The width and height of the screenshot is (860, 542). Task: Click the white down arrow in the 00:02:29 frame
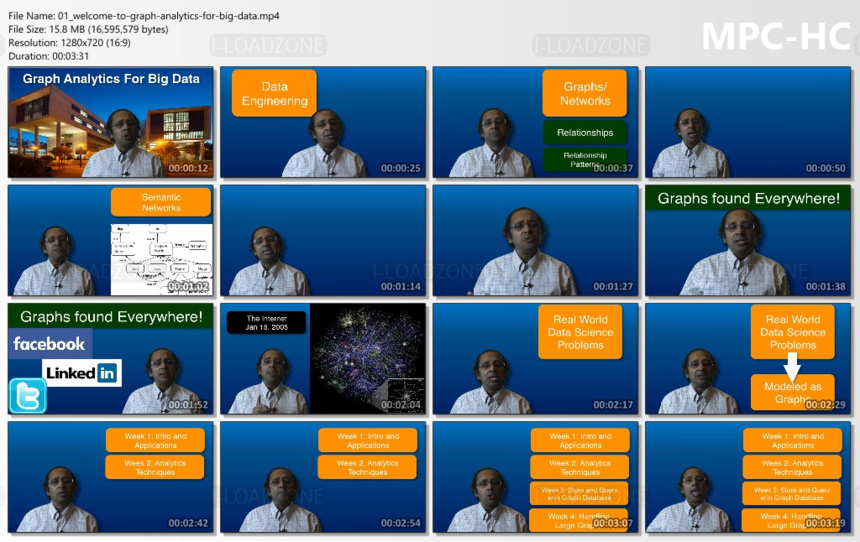pyautogui.click(x=792, y=367)
